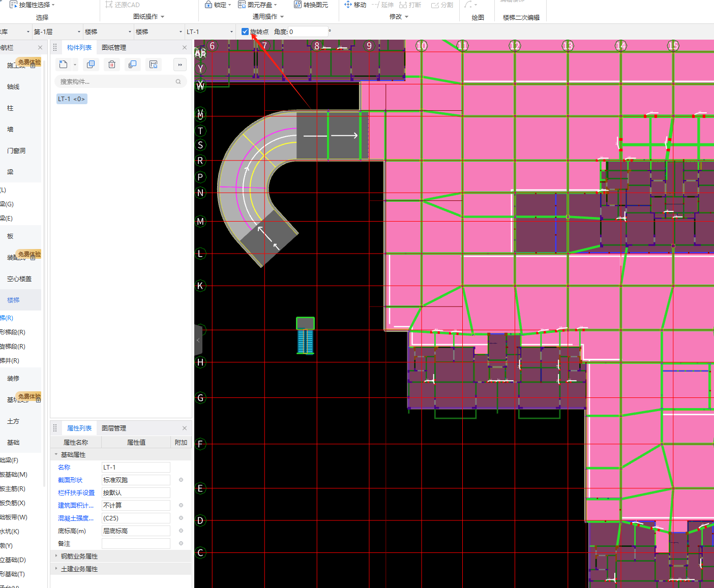This screenshot has height=588, width=714.
Task: Click the blue stair element in the drawing
Action: (x=305, y=336)
